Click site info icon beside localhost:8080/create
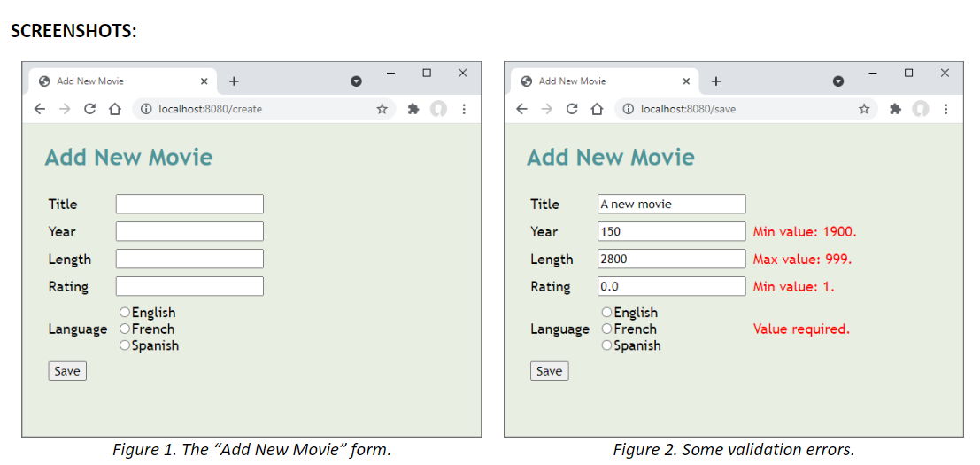Screen dimensions: 980x465 click(146, 109)
